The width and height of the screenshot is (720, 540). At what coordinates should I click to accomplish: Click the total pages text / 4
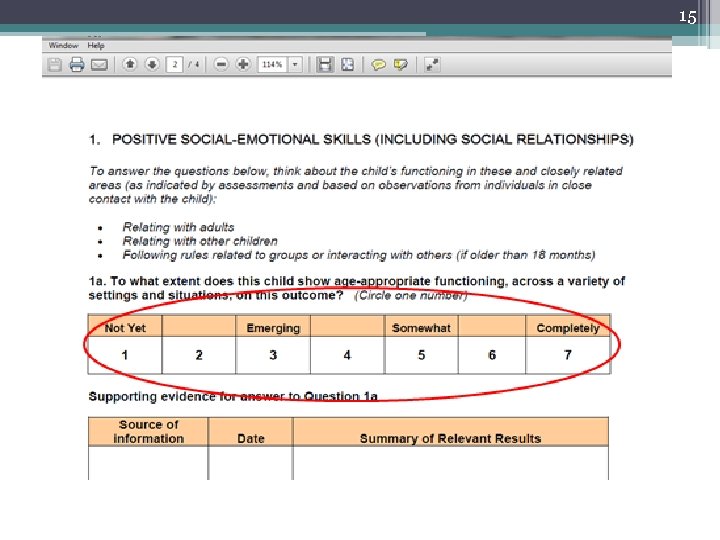click(x=194, y=65)
